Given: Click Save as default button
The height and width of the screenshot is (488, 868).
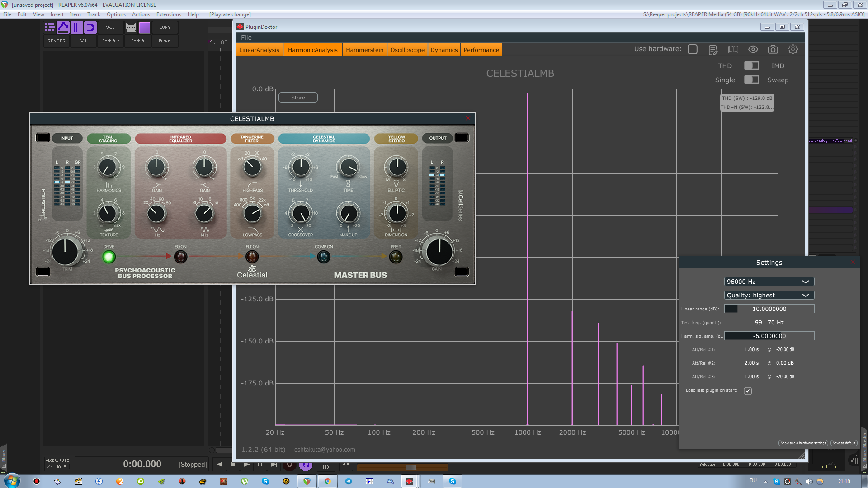Looking at the screenshot, I should (x=844, y=443).
